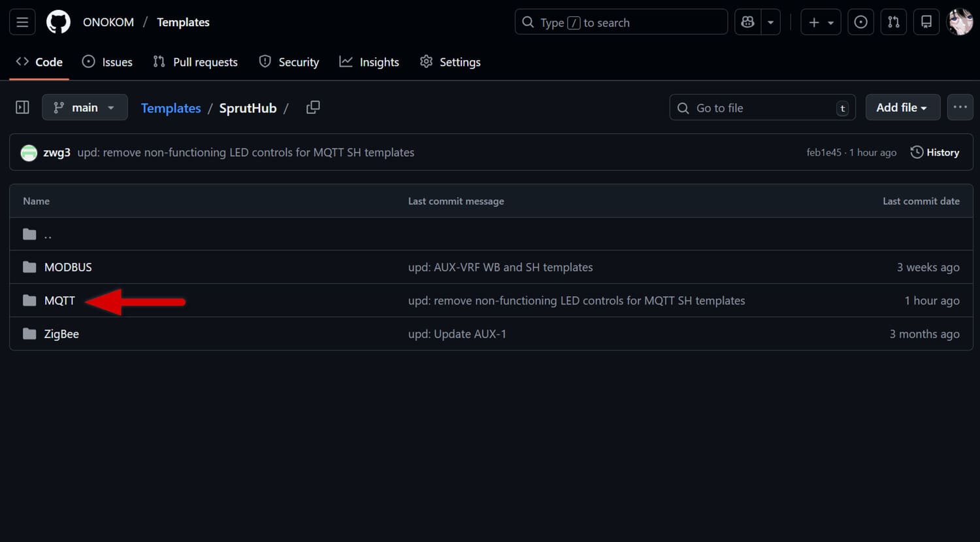Viewport: 980px width, 542px height.
Task: Open the repository Settings tab
Action: pyautogui.click(x=450, y=61)
